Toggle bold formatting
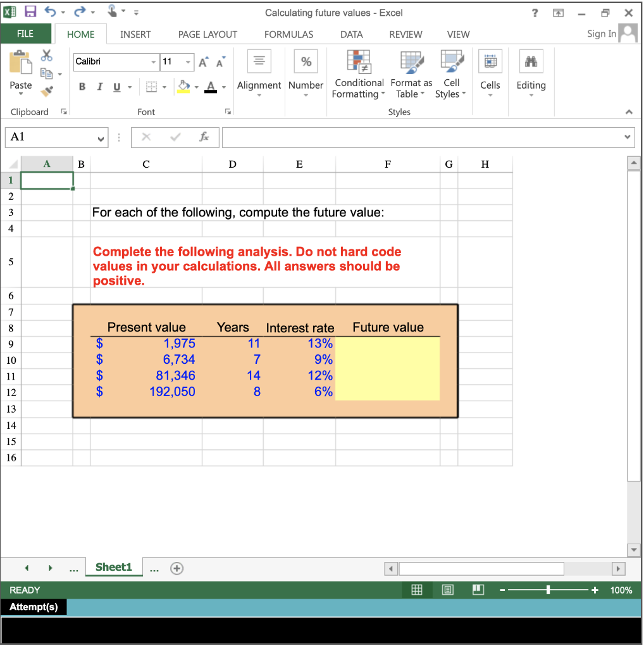Viewport: 644px width, 648px height. pos(82,87)
